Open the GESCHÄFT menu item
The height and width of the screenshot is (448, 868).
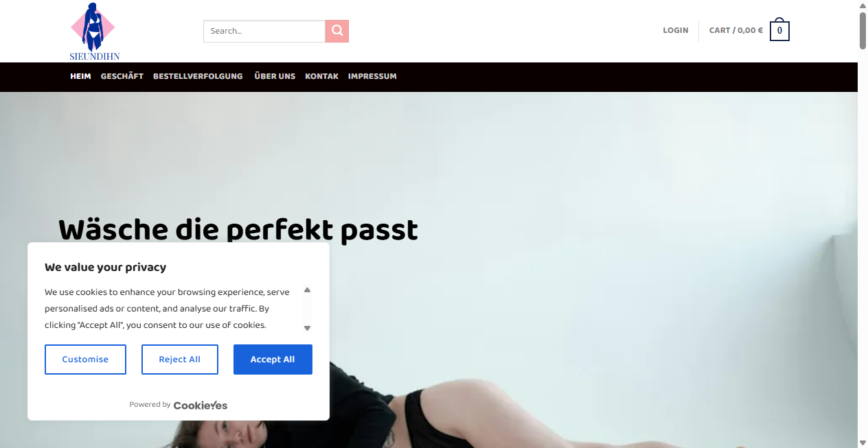click(x=122, y=76)
